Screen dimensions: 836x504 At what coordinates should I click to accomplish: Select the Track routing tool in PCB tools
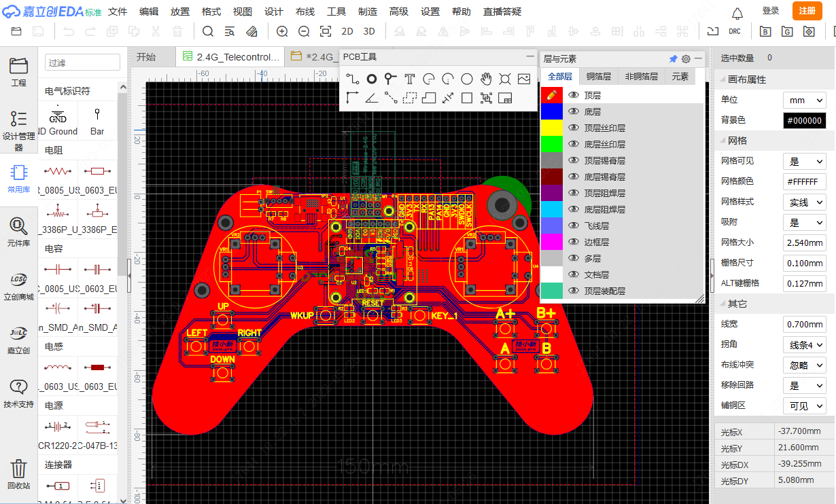[x=352, y=79]
